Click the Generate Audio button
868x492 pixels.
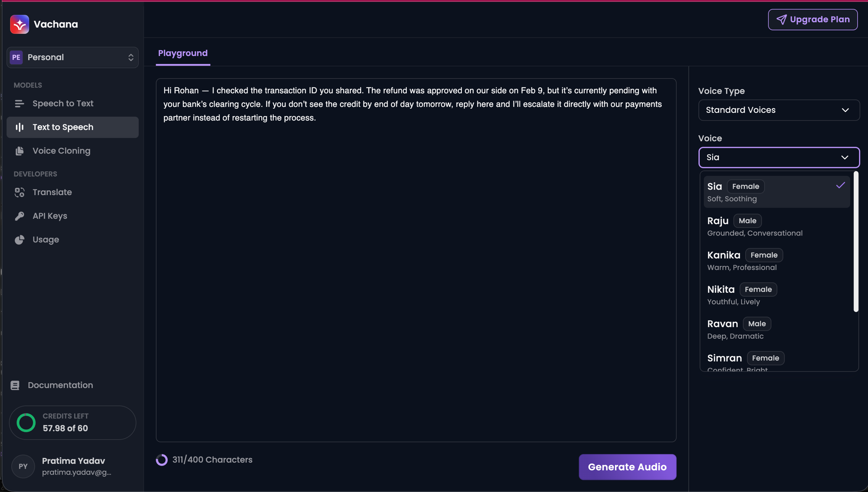(x=627, y=467)
